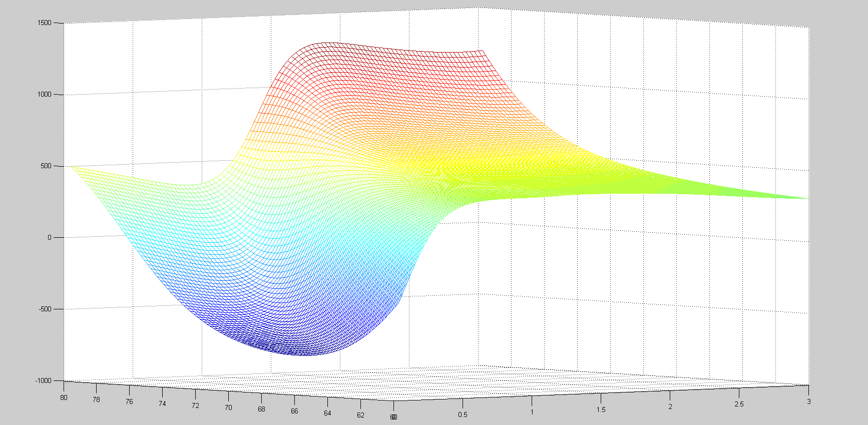
Task: Select the "74" bottom axis tick label
Action: [162, 404]
